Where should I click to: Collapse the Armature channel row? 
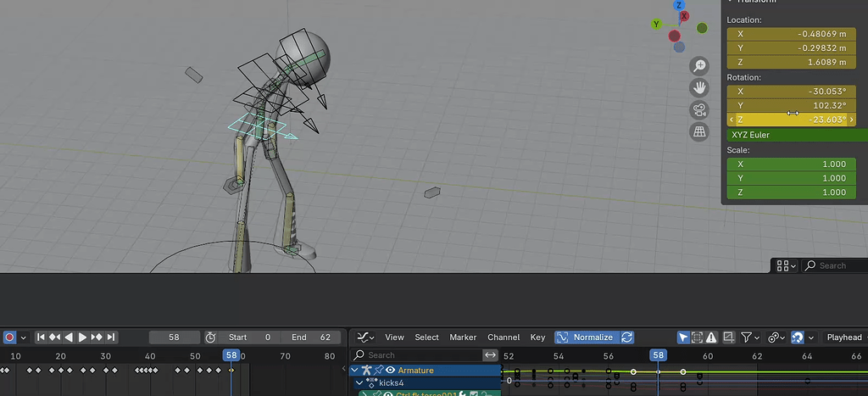[355, 370]
